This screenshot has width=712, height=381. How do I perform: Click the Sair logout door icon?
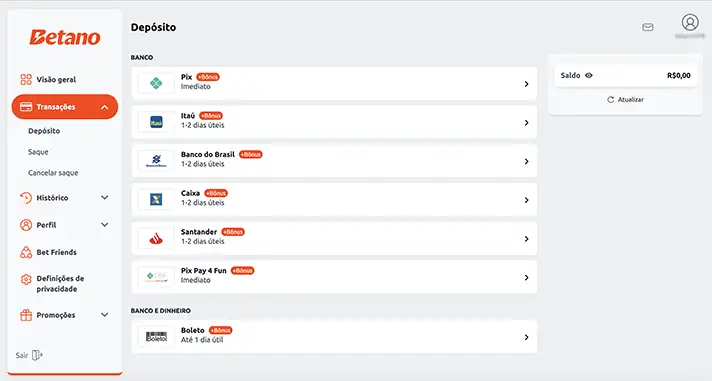pos(37,355)
